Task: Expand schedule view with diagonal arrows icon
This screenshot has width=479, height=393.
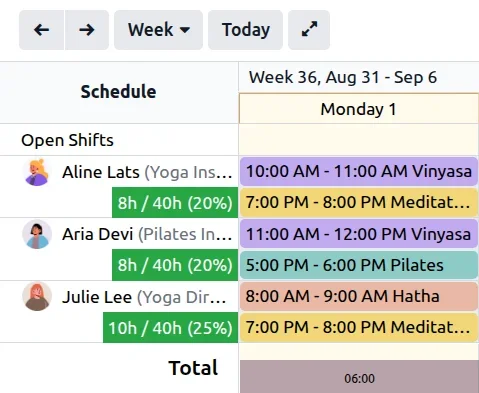Action: 309,30
